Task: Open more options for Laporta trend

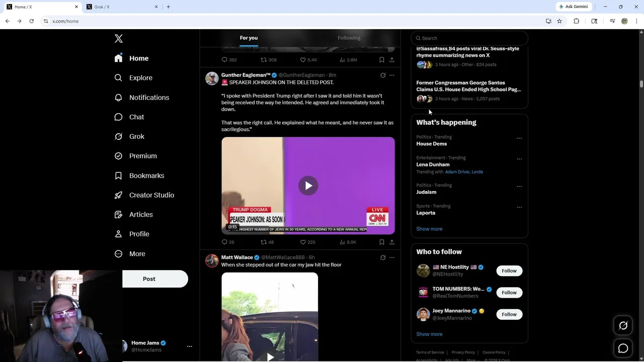Action: (519, 207)
